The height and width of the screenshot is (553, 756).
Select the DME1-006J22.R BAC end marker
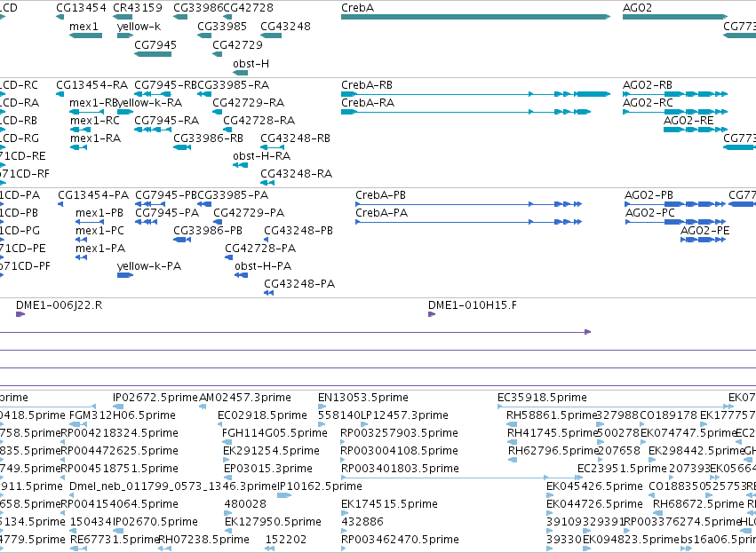click(x=20, y=314)
